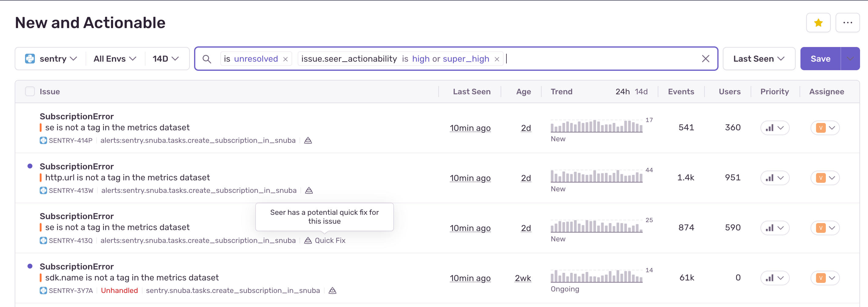This screenshot has height=307, width=868.
Task: Click the search magnifier icon
Action: (207, 59)
